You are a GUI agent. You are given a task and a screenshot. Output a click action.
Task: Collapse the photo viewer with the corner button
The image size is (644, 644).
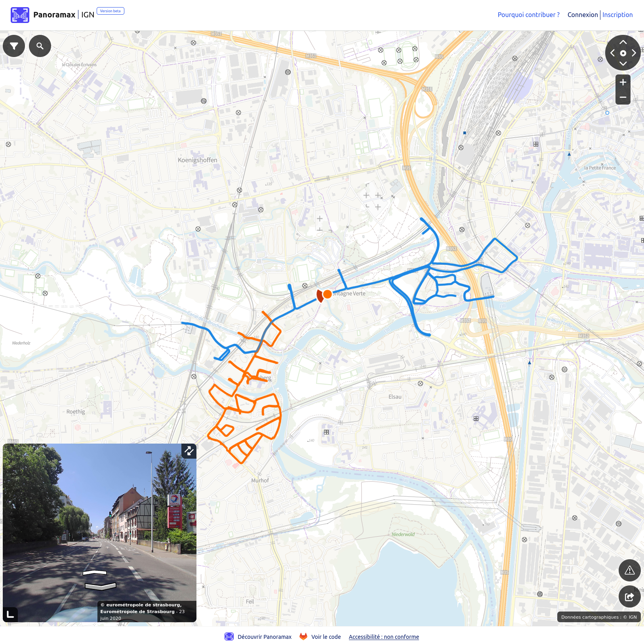[x=10, y=615]
